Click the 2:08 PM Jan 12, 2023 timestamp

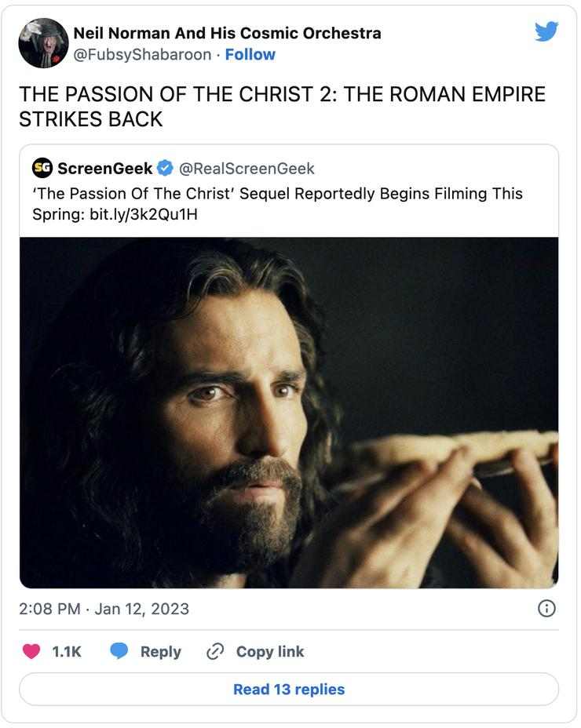click(x=104, y=608)
